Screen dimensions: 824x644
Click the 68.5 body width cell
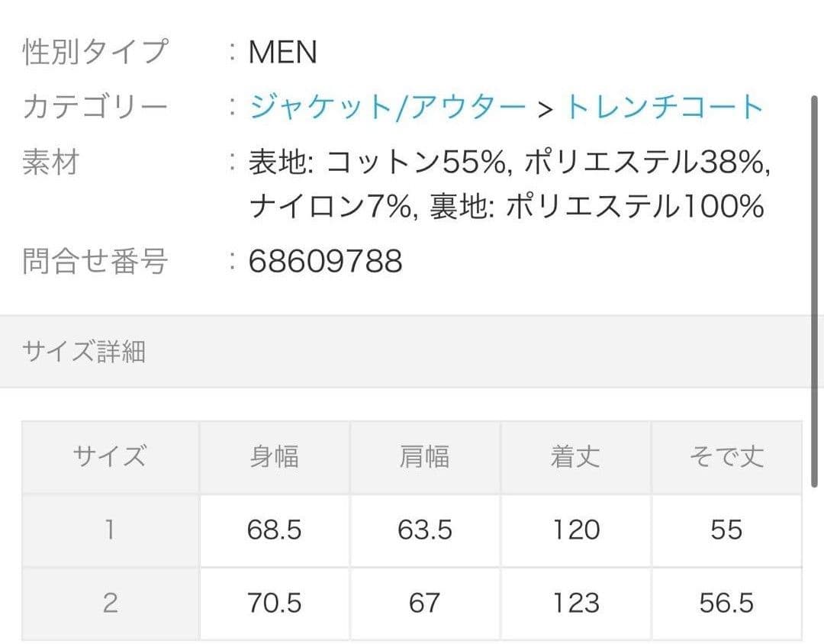pos(274,530)
